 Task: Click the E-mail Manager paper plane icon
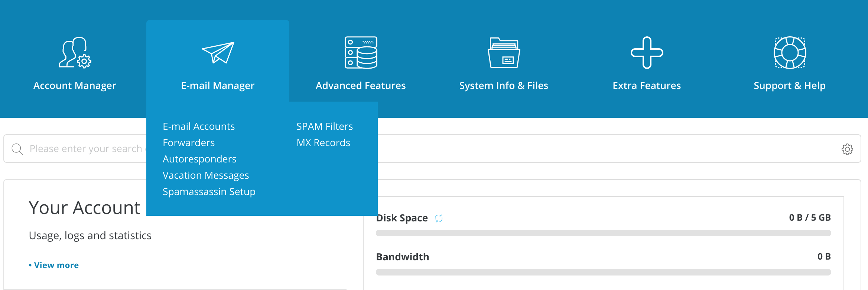218,53
